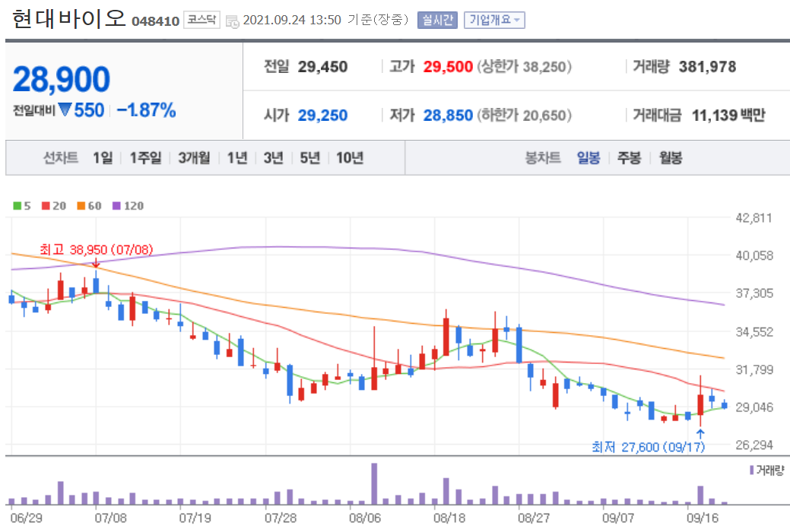Select the 10년 line chart period

point(350,158)
